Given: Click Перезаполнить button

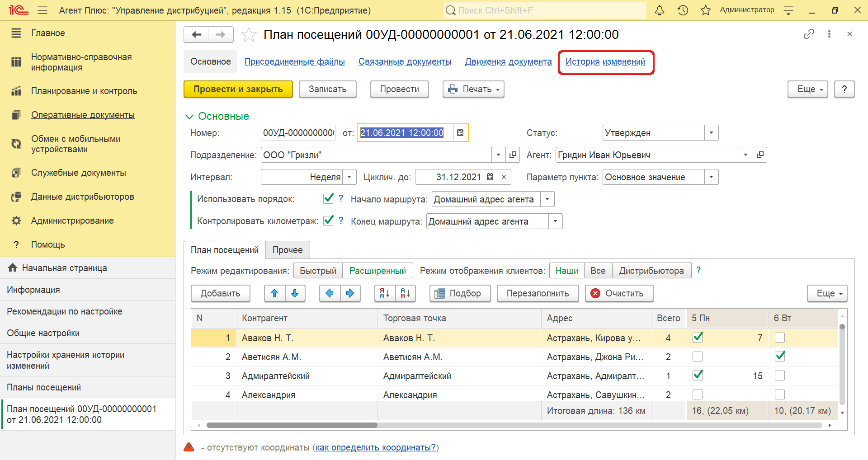Looking at the screenshot, I should tap(538, 293).
